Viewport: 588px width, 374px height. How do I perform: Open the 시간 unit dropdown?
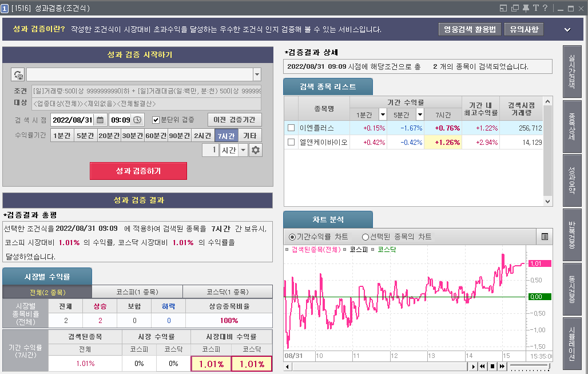[x=243, y=150]
